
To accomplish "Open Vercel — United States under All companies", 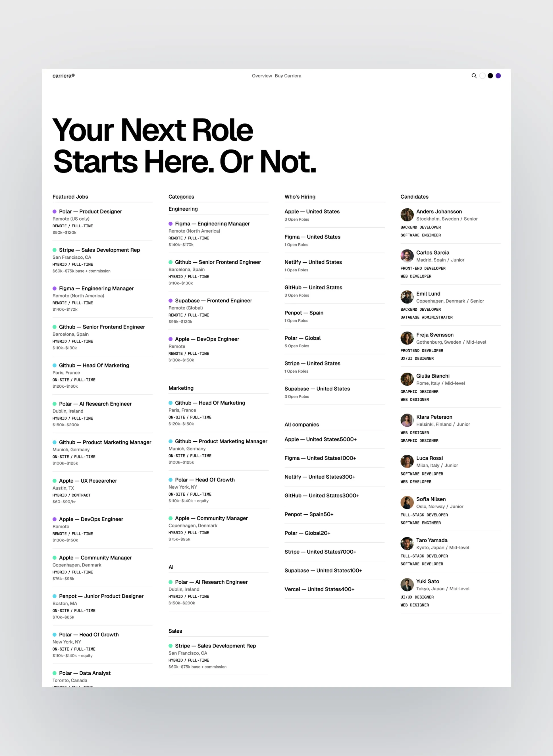I will (x=319, y=589).
